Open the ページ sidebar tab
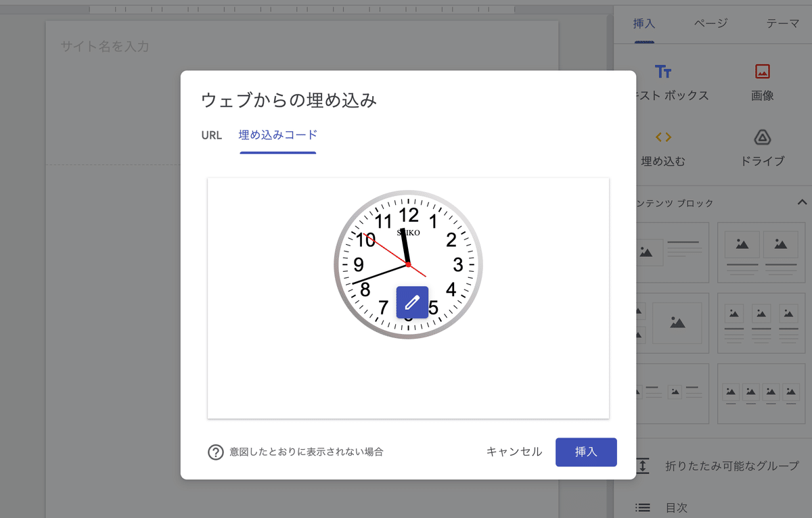 click(x=710, y=23)
